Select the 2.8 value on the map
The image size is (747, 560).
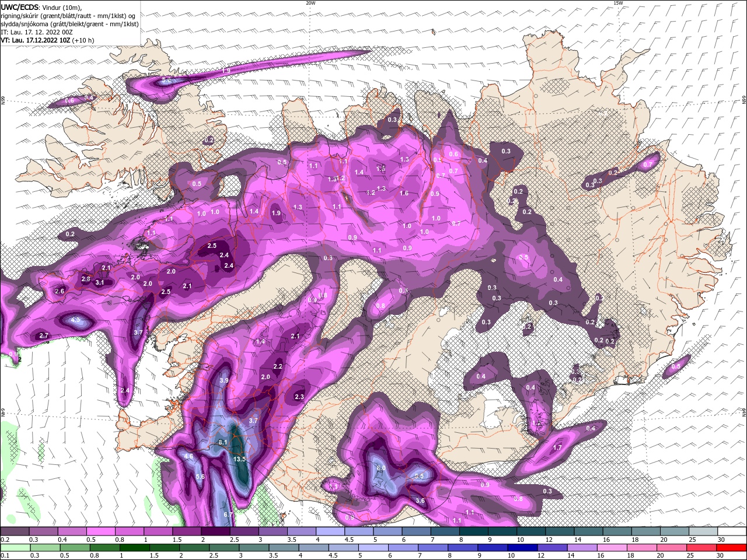pos(86,279)
